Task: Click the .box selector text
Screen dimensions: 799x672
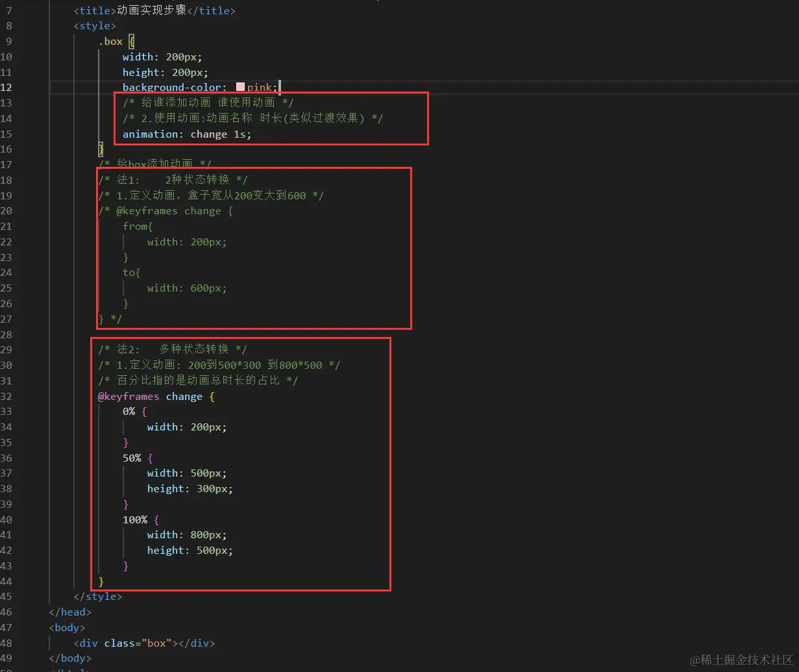Action: tap(110, 42)
